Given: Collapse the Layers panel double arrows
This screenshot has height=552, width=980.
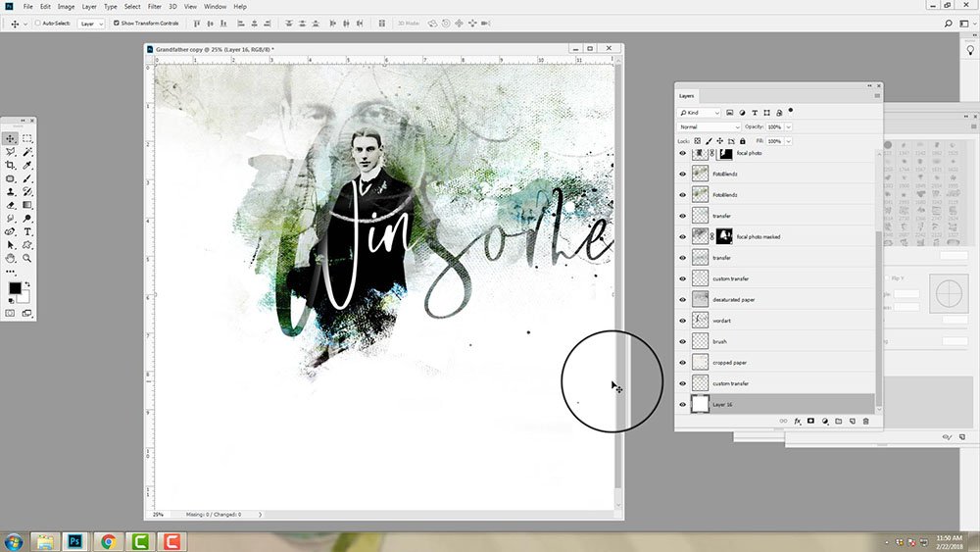Looking at the screenshot, I should tap(869, 85).
